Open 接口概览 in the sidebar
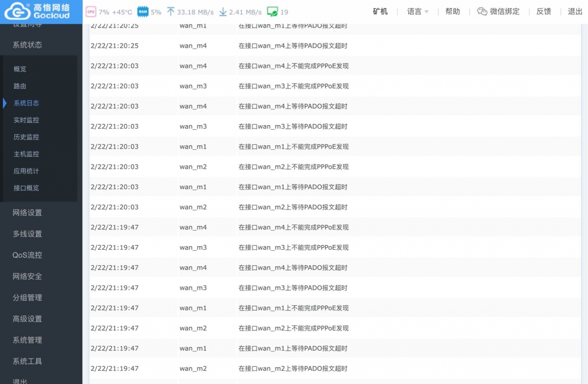Image resolution: width=588 pixels, height=384 pixels. click(x=26, y=188)
